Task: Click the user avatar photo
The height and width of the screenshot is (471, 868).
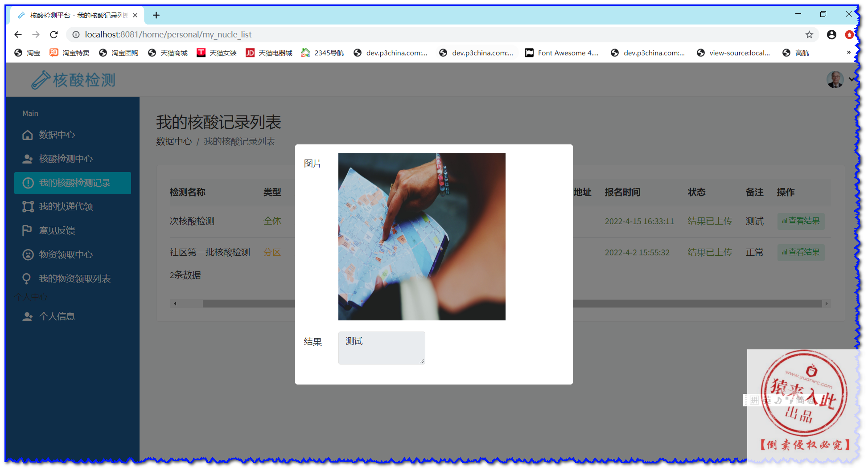Action: coord(835,79)
